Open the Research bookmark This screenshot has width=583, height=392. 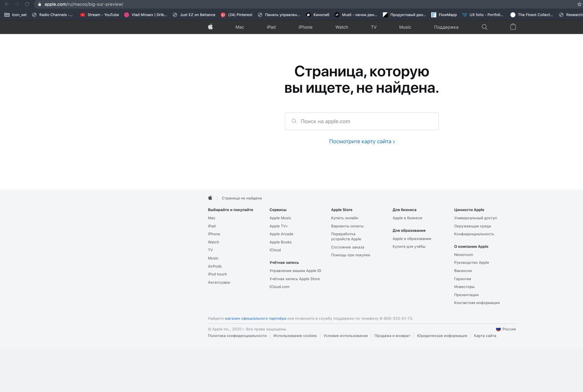[571, 15]
